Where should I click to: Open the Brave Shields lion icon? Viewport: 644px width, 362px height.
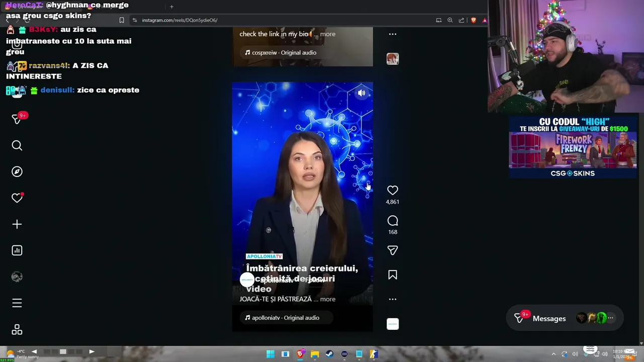[473, 20]
